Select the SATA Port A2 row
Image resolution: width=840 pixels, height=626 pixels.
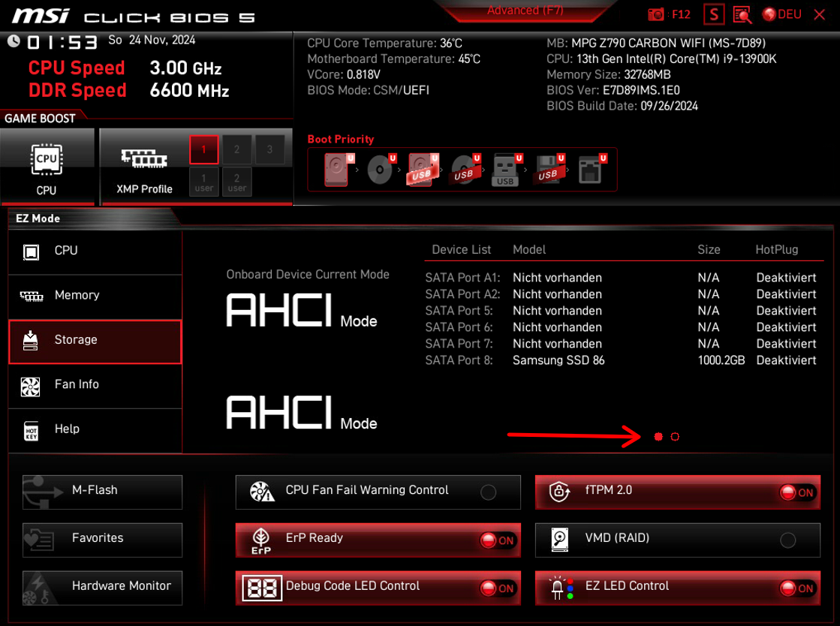coord(622,294)
